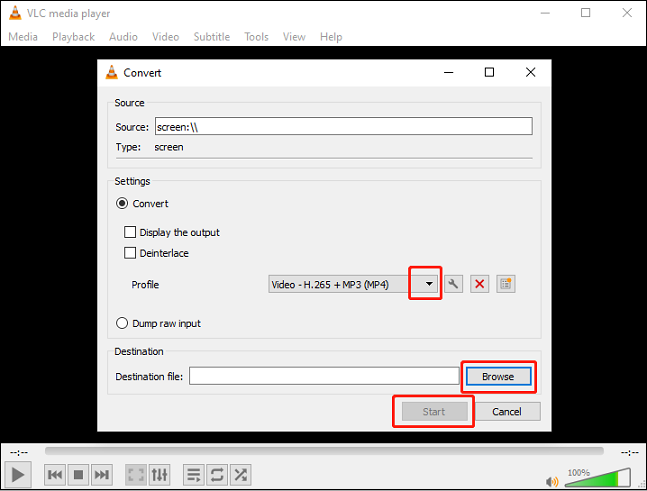The image size is (647, 491).
Task: Create a new profile icon
Action: click(x=506, y=284)
